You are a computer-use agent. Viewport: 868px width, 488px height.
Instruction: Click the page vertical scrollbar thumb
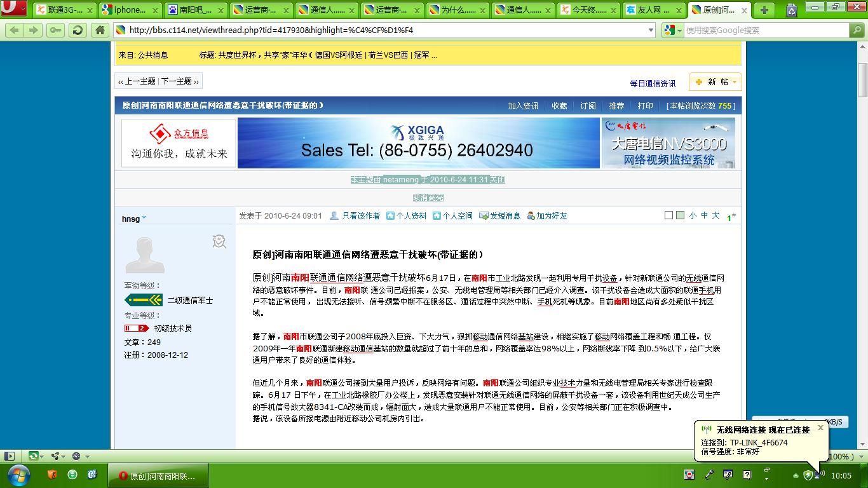(x=862, y=80)
